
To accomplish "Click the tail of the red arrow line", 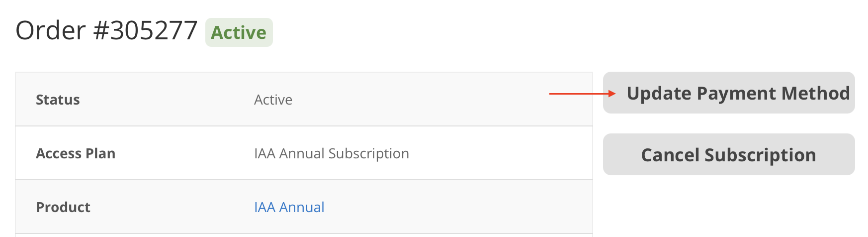I will (x=551, y=94).
